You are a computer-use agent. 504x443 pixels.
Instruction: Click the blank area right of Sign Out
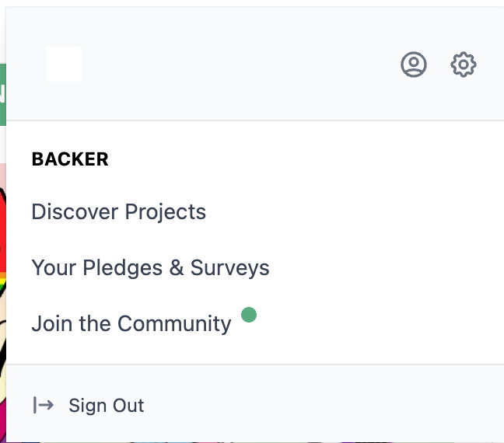tap(327, 406)
